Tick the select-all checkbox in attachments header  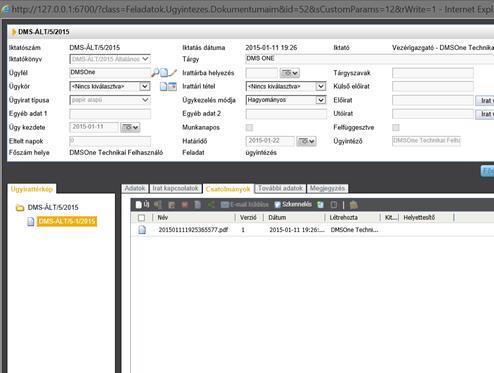point(141,218)
